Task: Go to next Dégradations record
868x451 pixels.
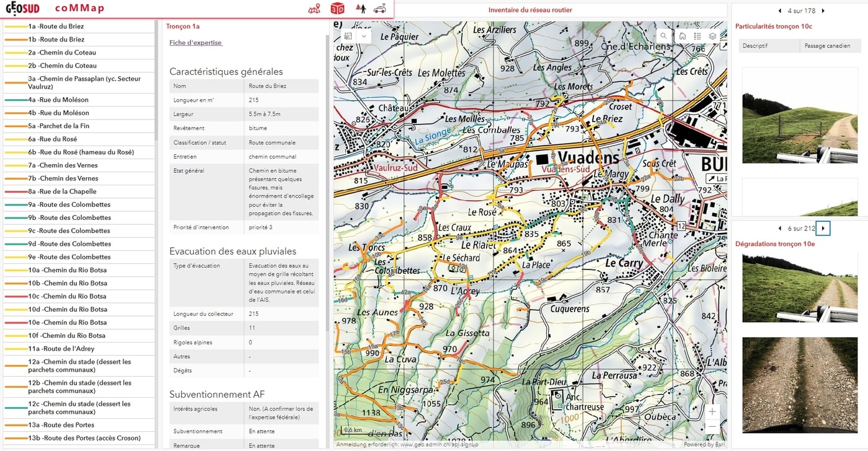Action: point(823,229)
